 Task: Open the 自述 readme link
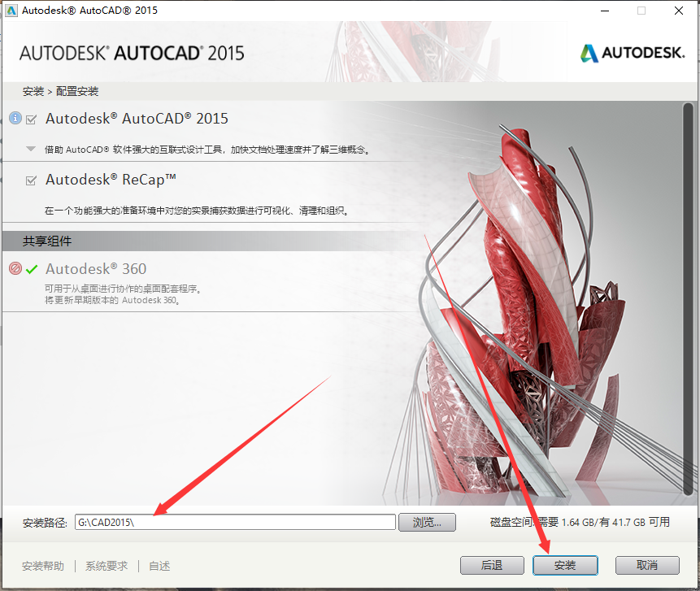pyautogui.click(x=159, y=566)
